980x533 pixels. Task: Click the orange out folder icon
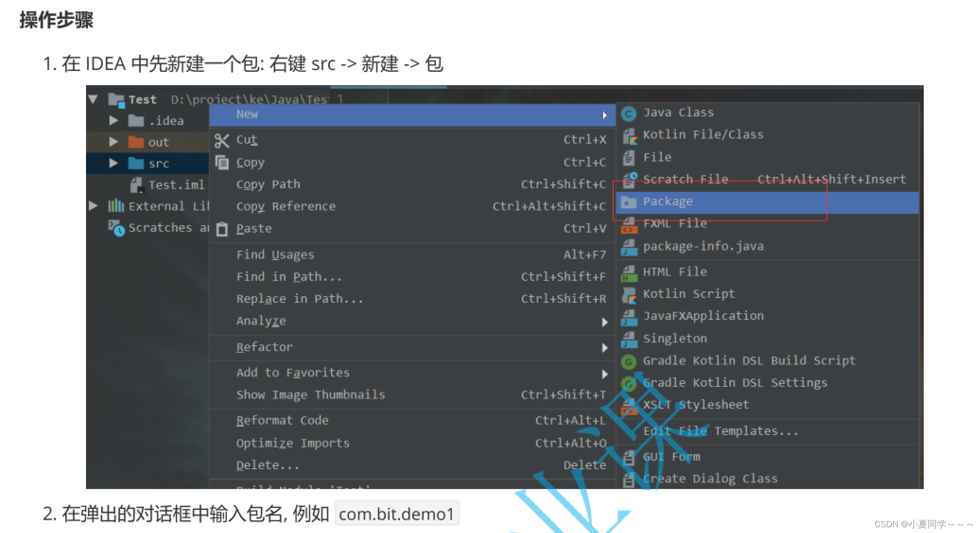tap(136, 142)
